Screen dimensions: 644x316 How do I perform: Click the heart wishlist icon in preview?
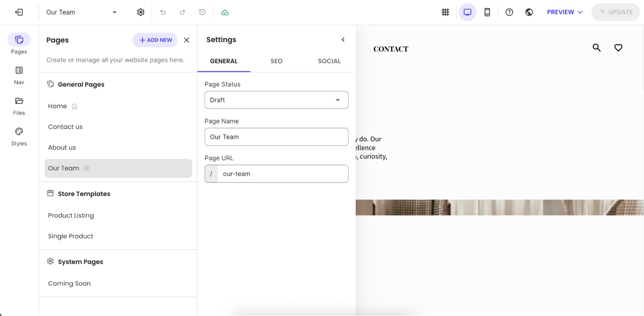tap(618, 48)
